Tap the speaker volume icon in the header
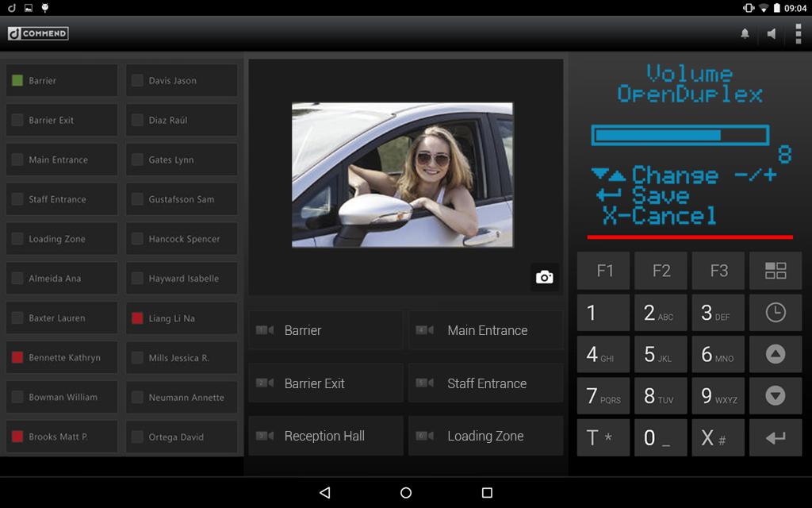Screen dimensions: 812x508 [x=772, y=33]
